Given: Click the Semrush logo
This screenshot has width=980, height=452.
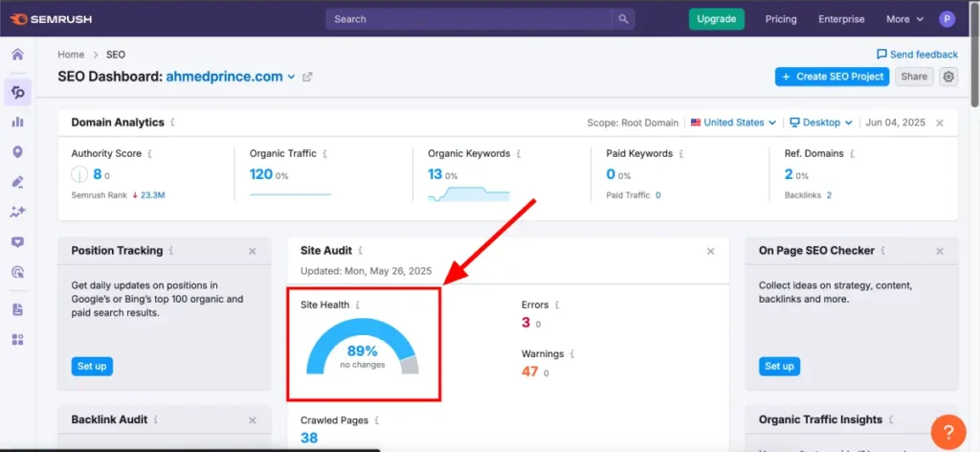Looking at the screenshot, I should click(x=52, y=19).
